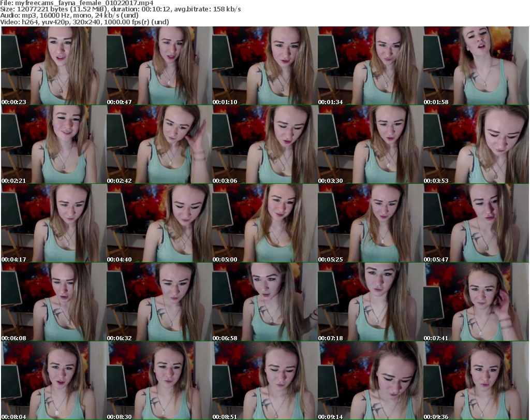Image resolution: width=530 pixels, height=420 pixels.
Task: Open the thumbnail stamped 00:09:14
Action: click(371, 381)
